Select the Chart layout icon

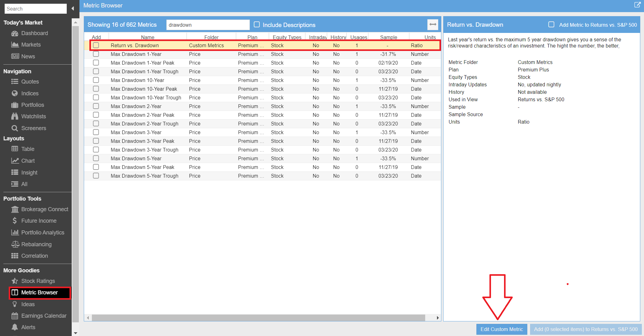(15, 161)
